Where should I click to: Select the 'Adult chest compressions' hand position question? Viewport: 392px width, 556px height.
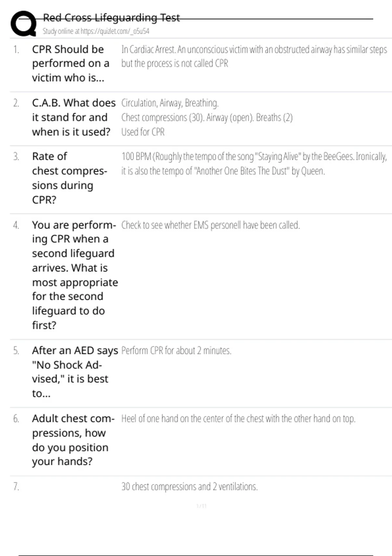coord(73,440)
